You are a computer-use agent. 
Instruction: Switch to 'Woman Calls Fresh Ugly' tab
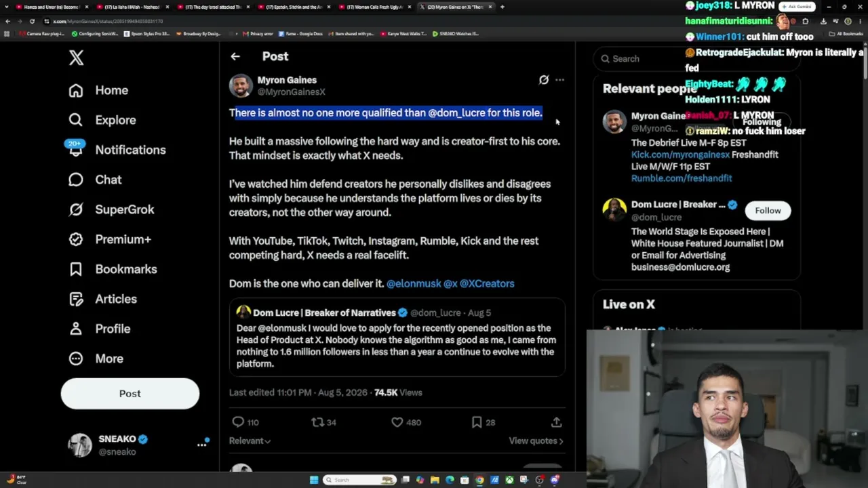375,7
